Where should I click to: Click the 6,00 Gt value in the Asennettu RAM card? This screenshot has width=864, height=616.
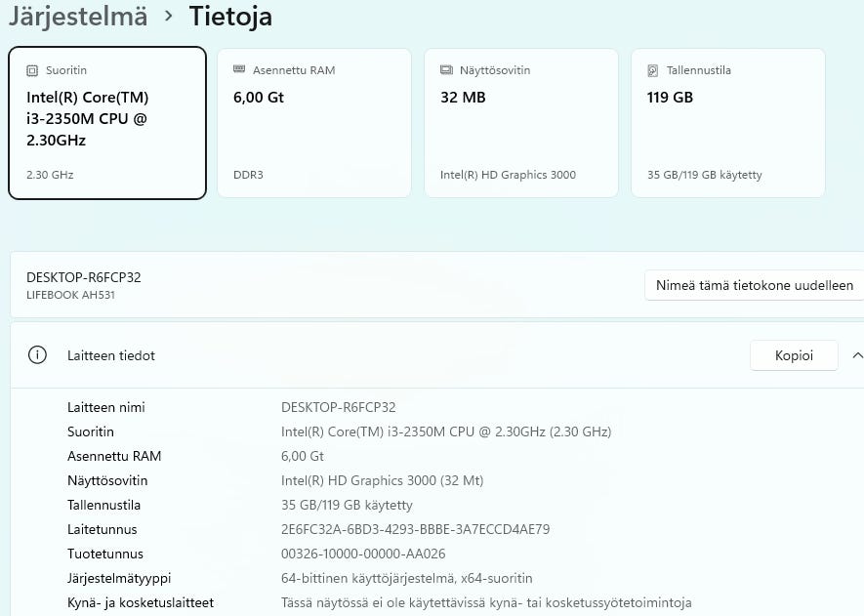point(259,98)
